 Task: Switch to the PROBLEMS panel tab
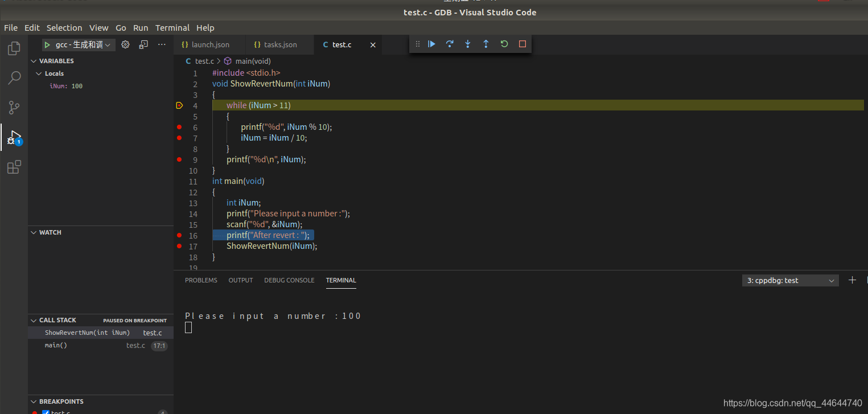201,280
